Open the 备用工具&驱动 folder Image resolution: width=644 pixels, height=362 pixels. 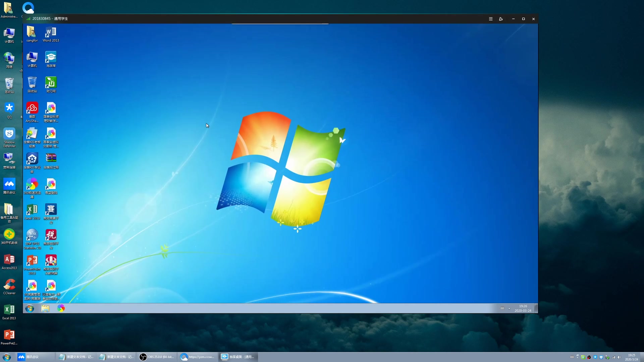point(9,213)
